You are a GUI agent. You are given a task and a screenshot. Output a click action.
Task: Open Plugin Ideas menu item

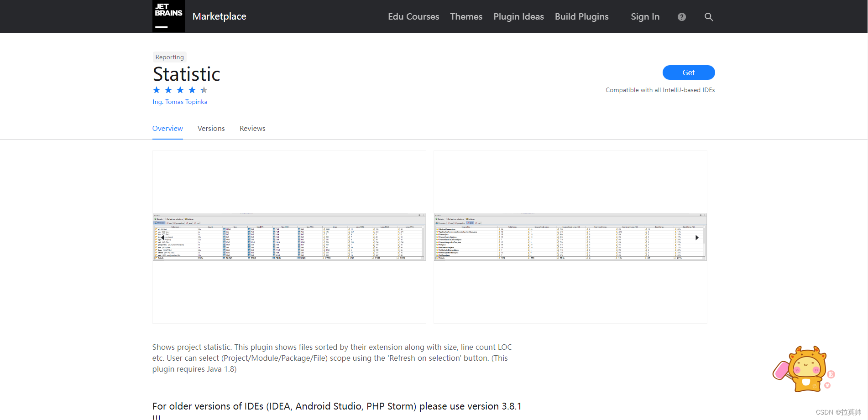click(518, 16)
